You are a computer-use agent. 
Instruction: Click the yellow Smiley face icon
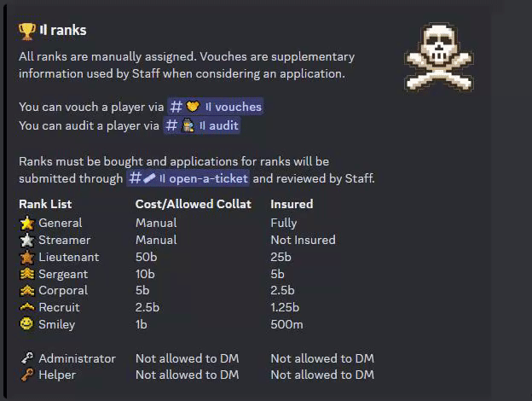tap(26, 323)
